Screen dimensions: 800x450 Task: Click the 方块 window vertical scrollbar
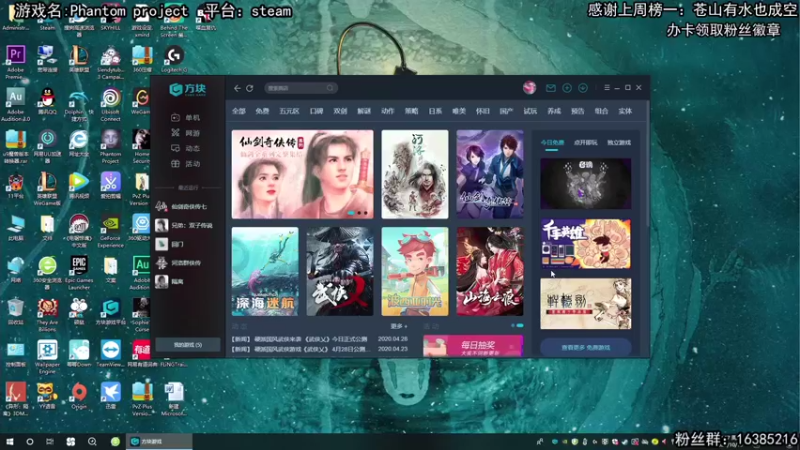pos(648,163)
